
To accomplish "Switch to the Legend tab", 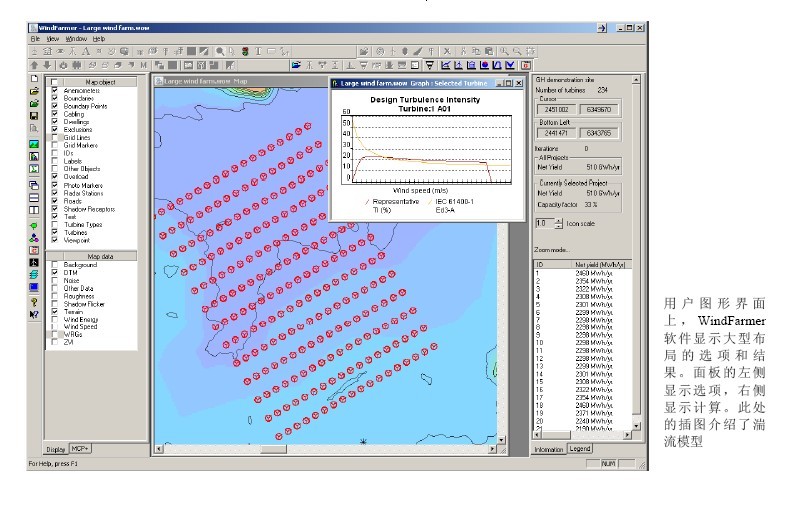I will point(581,450).
